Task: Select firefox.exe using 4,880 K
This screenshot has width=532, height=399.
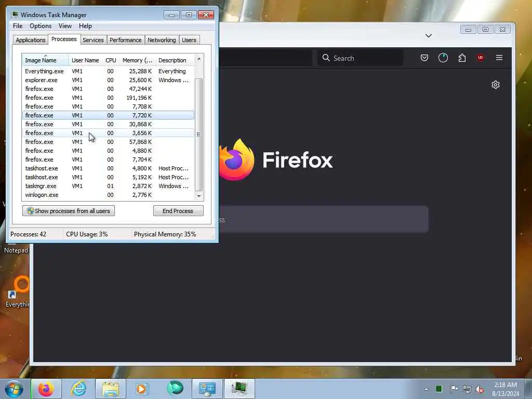Action: click(x=108, y=151)
